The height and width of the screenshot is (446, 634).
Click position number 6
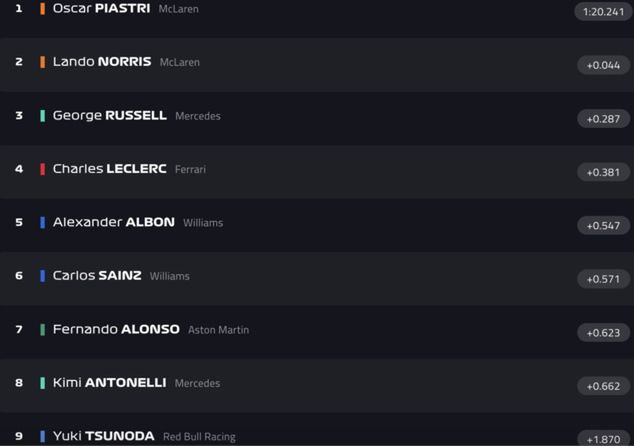coord(19,276)
